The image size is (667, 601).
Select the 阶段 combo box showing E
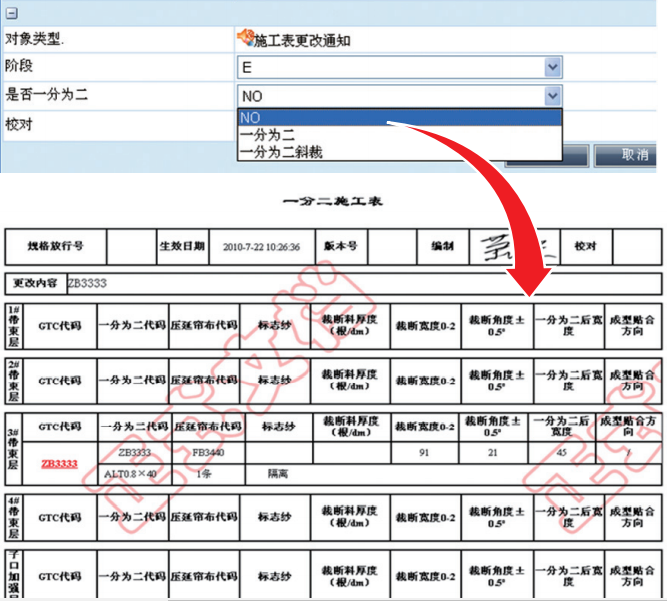(399, 67)
